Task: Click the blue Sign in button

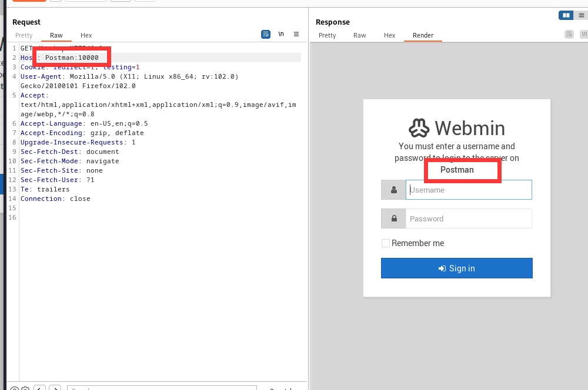Action: pyautogui.click(x=457, y=268)
